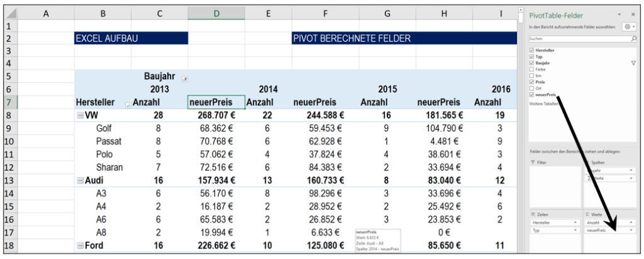Screen dimensions: 644x259
Task: Select the Polo row label
Action: (104, 155)
